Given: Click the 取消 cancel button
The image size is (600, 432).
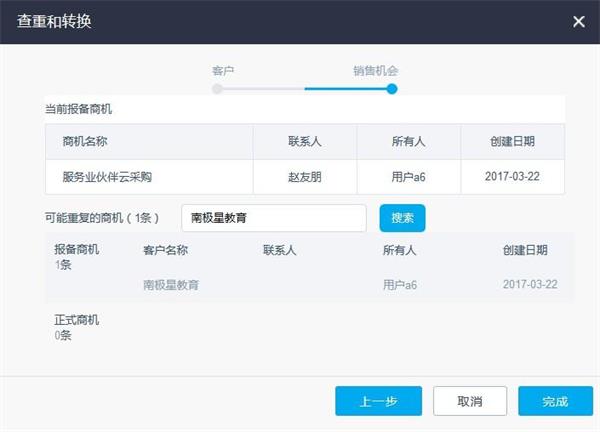Looking at the screenshot, I should pos(470,401).
